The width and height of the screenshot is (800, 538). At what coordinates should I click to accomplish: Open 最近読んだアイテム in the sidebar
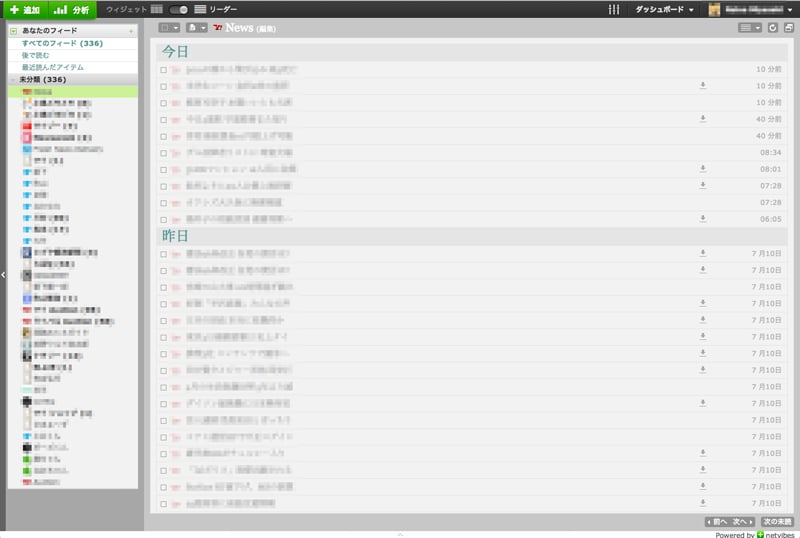[x=55, y=67]
